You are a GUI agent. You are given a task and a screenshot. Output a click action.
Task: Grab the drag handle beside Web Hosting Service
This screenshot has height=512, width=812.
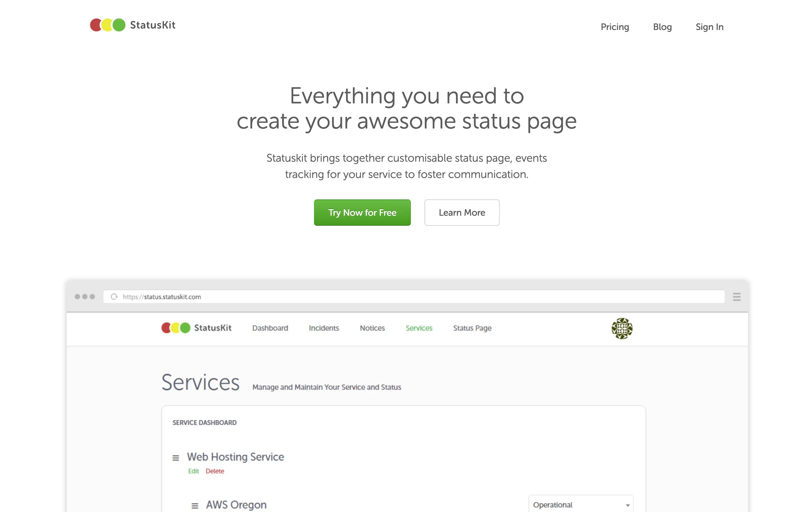pyautogui.click(x=176, y=458)
